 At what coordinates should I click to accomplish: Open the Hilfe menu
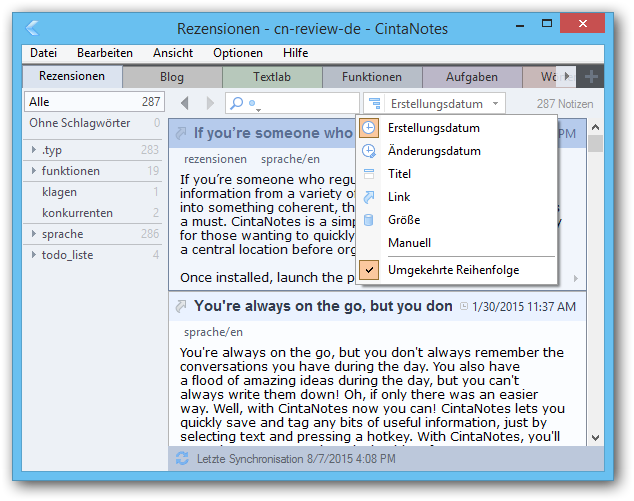(x=296, y=53)
